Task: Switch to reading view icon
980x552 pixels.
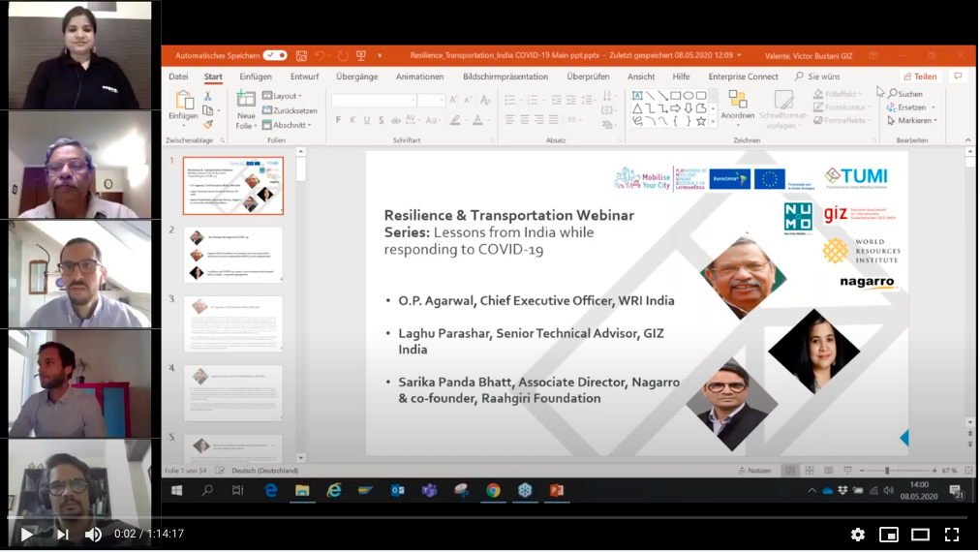Action: pos(828,470)
